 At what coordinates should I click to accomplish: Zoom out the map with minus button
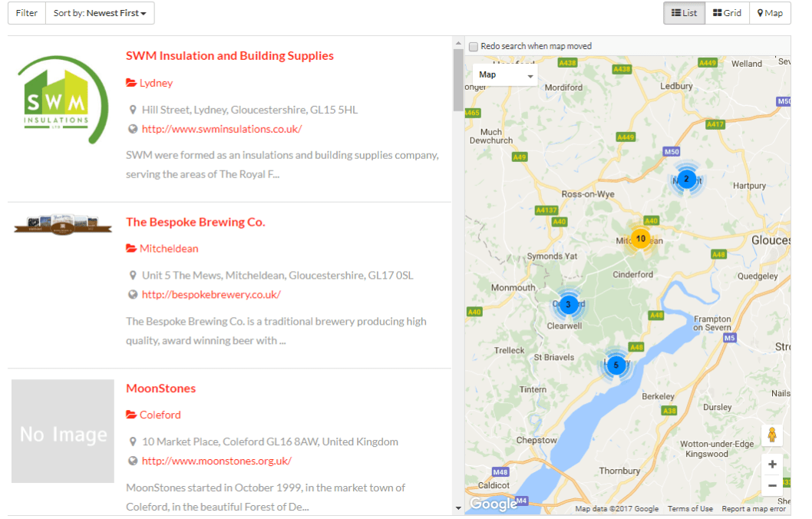tap(772, 486)
